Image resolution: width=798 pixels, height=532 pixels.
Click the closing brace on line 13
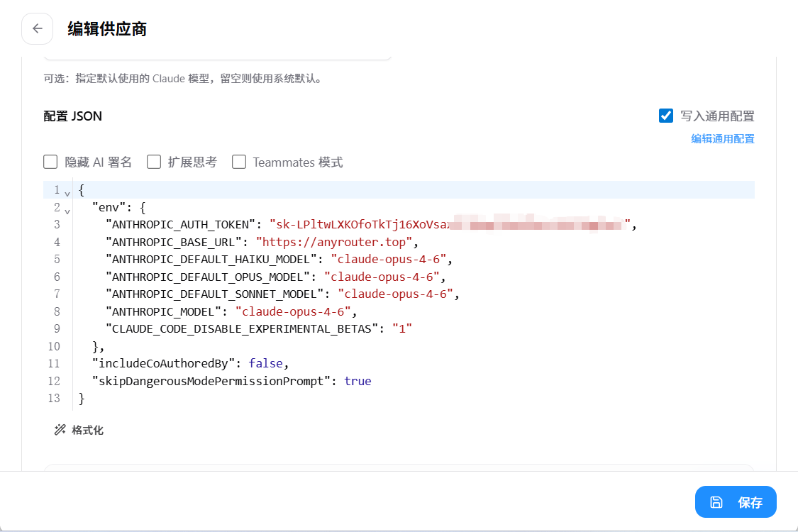(x=82, y=398)
